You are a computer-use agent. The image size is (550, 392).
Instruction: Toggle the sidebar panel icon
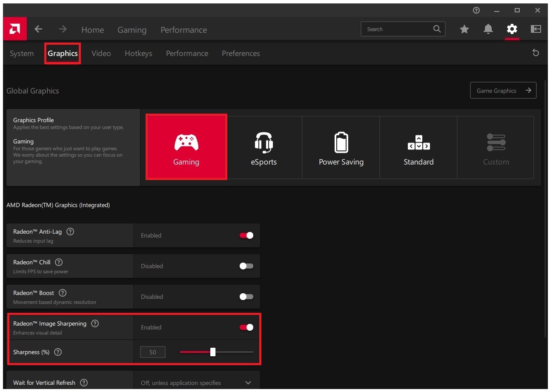tap(536, 29)
